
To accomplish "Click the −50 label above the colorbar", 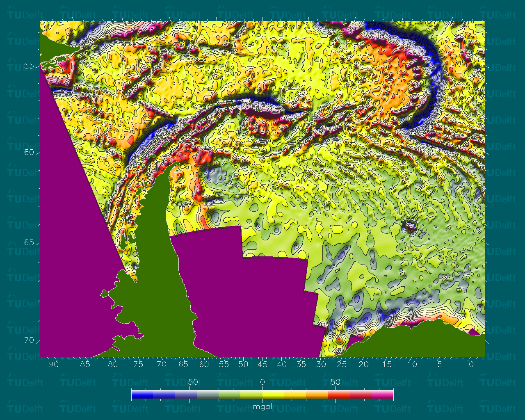I will 190,382.
